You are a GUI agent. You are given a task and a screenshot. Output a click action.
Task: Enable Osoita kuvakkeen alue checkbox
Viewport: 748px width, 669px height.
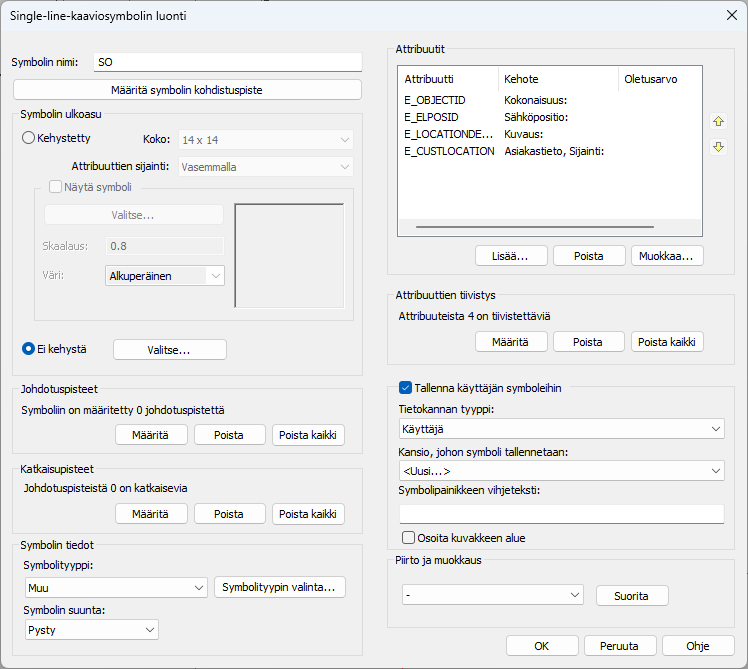[408, 537]
